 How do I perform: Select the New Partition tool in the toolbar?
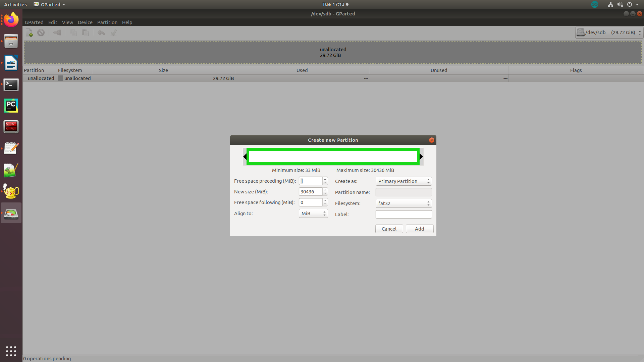coord(29,32)
